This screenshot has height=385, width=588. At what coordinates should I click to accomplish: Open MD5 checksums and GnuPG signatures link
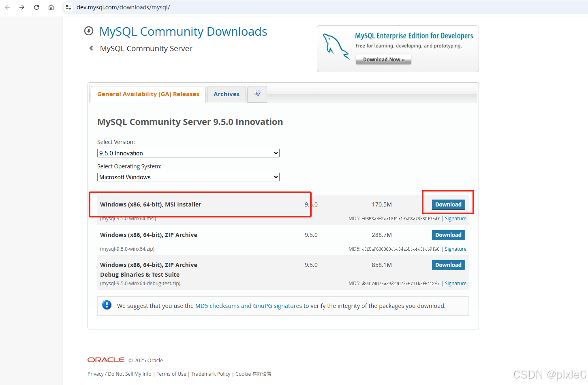pos(248,306)
